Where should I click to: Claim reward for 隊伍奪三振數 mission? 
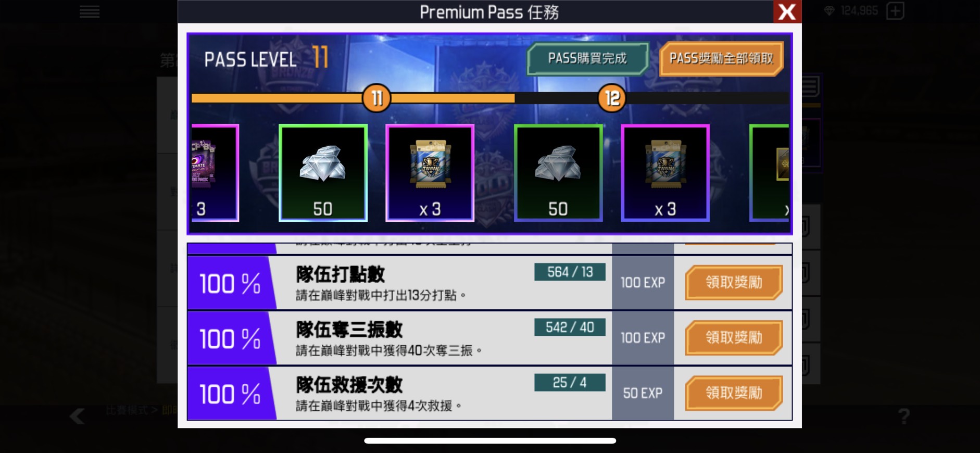coord(734,337)
